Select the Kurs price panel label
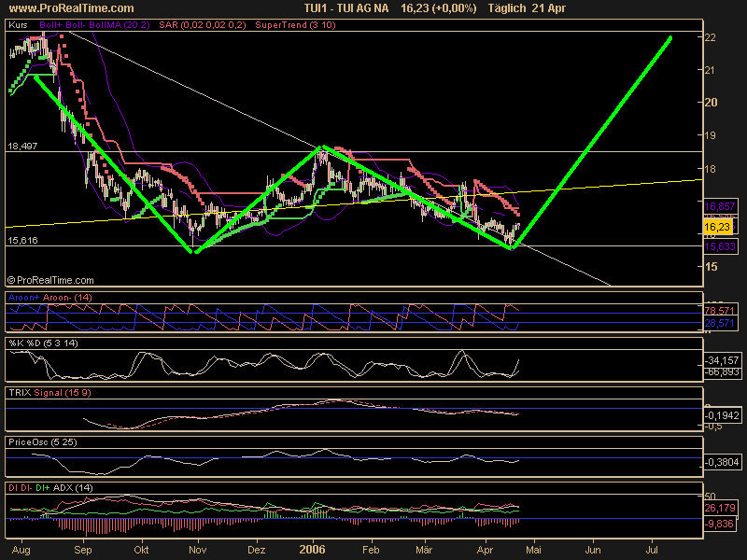This screenshot has height=560, width=747. (17, 27)
